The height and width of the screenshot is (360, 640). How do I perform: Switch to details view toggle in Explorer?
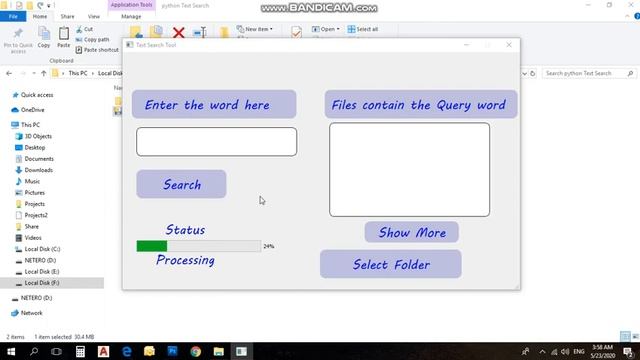coord(625,336)
